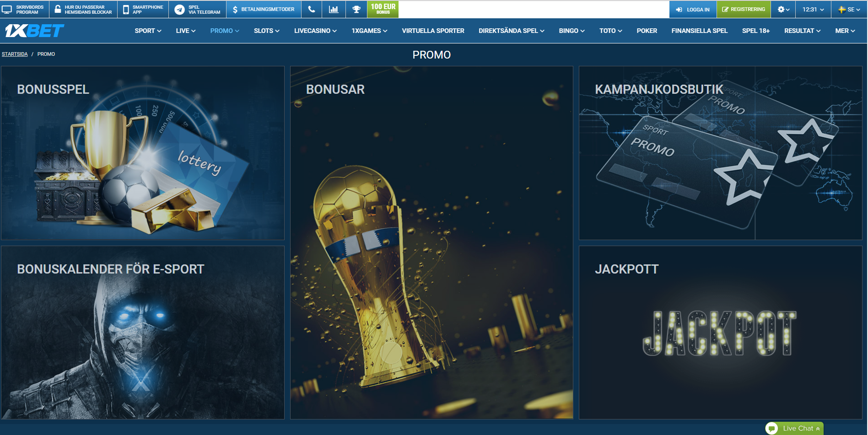
Task: Click Betalningsmetoder link text
Action: coord(268,10)
